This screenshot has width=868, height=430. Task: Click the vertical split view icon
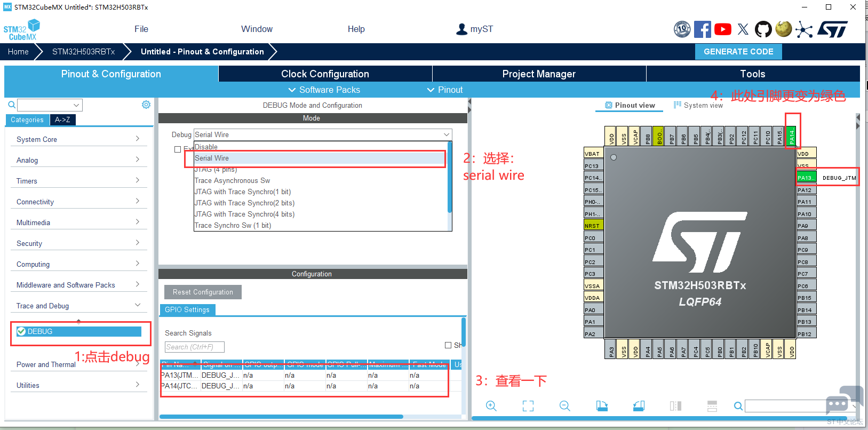(675, 406)
